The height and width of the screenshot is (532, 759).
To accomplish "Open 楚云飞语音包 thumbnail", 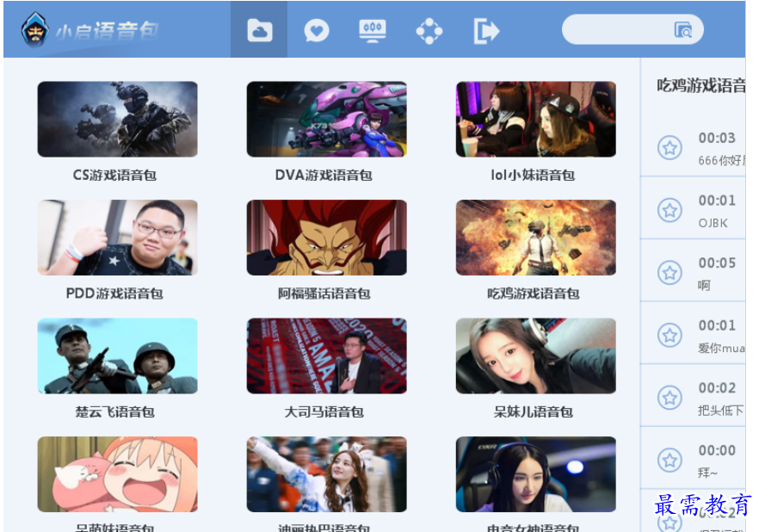I will [118, 356].
